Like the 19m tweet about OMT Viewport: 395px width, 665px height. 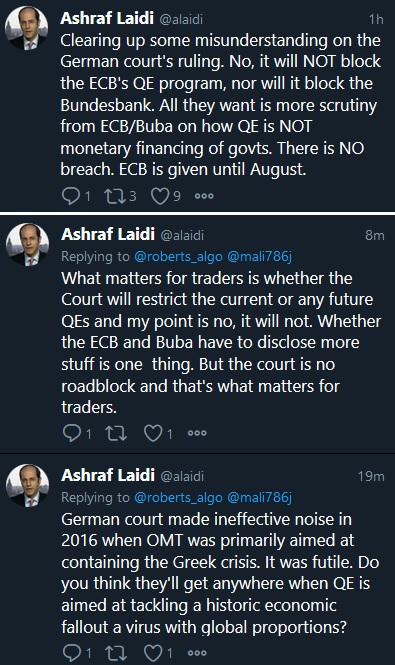[153, 654]
